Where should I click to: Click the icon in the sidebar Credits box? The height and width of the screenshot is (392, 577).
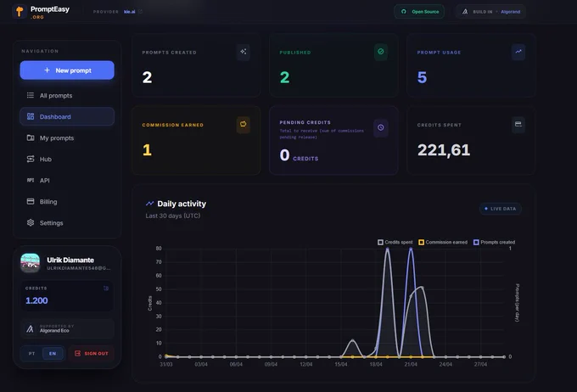[x=106, y=288]
